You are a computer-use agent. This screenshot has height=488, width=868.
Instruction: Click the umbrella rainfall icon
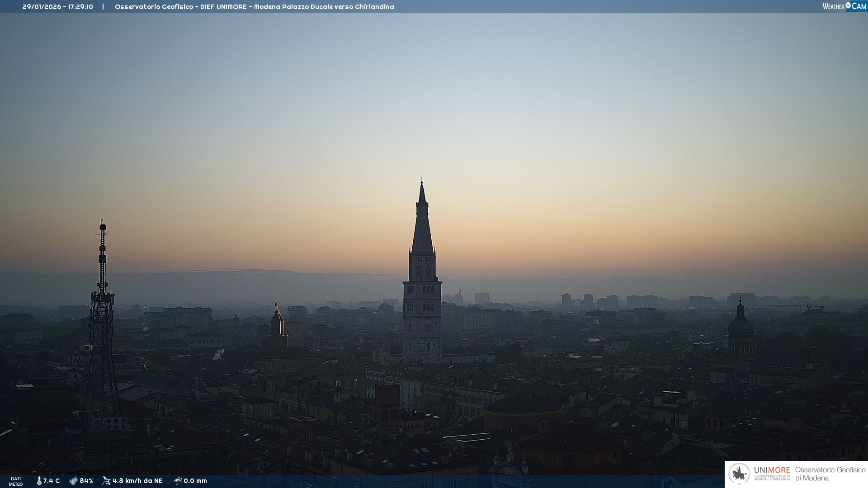coord(178,481)
